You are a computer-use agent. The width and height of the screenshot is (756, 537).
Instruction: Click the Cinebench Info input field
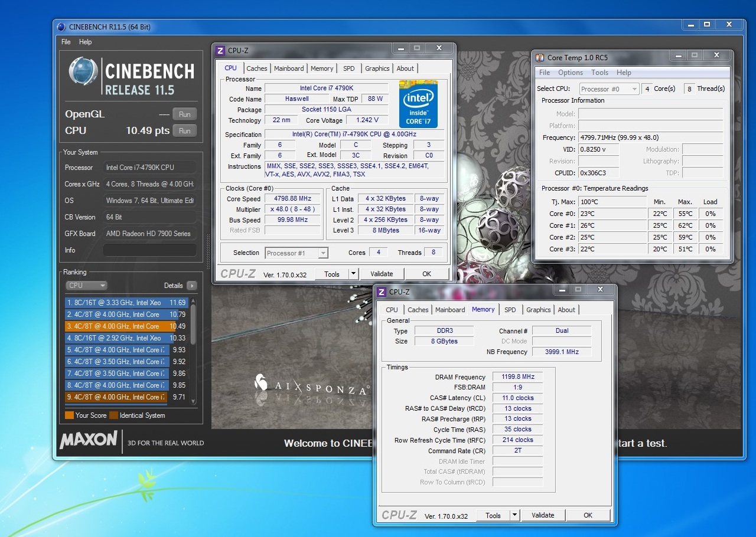click(150, 250)
